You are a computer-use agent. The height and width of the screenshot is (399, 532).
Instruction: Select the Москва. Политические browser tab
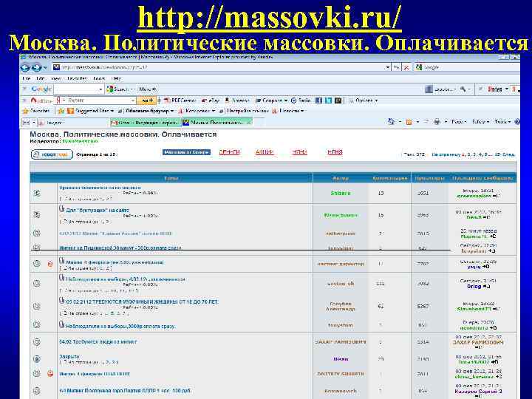(216, 123)
